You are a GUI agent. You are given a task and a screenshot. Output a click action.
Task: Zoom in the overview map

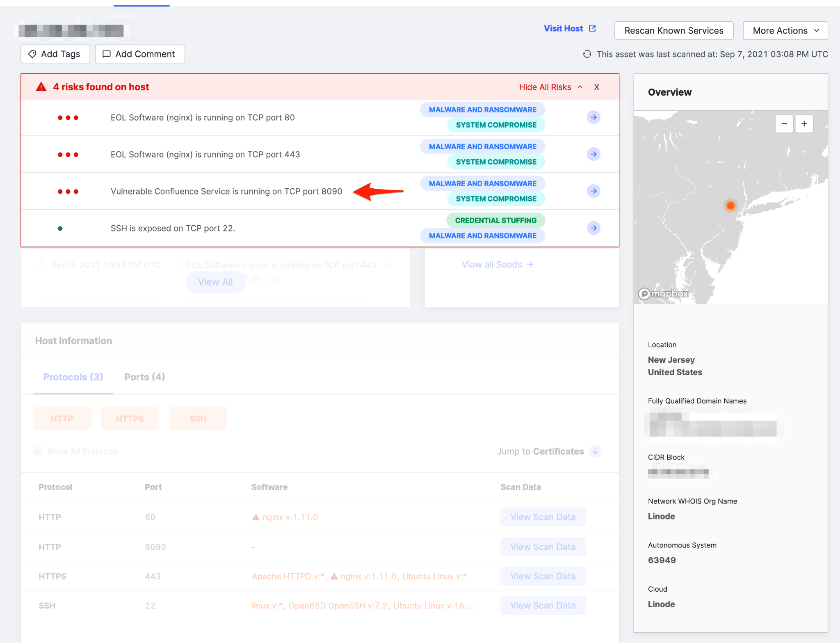point(804,124)
